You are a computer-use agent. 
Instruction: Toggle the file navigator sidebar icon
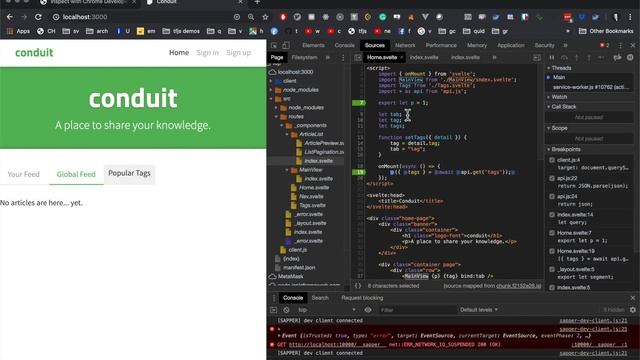358,58
